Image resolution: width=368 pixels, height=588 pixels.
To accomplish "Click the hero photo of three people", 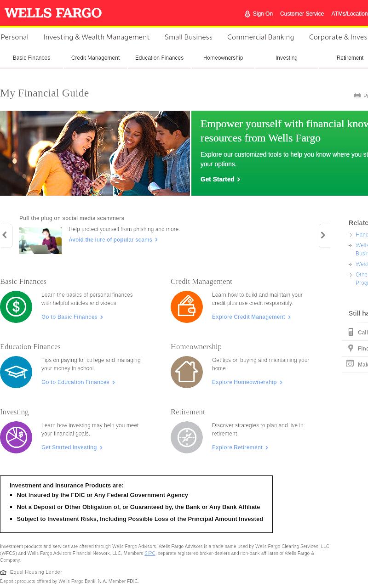I will (x=95, y=153).
